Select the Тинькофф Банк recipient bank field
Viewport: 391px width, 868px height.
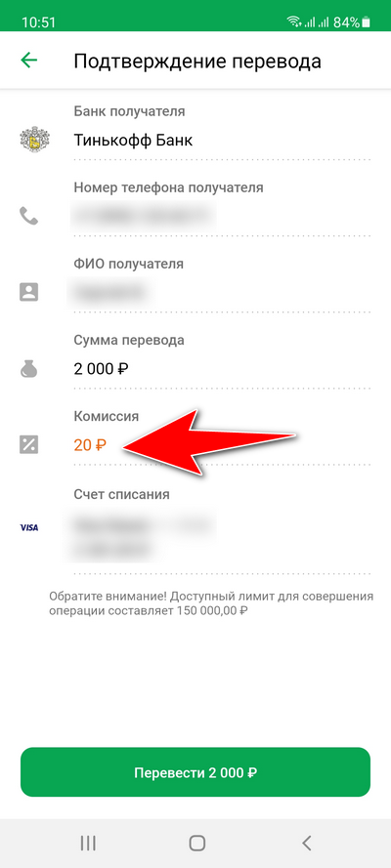pyautogui.click(x=222, y=133)
